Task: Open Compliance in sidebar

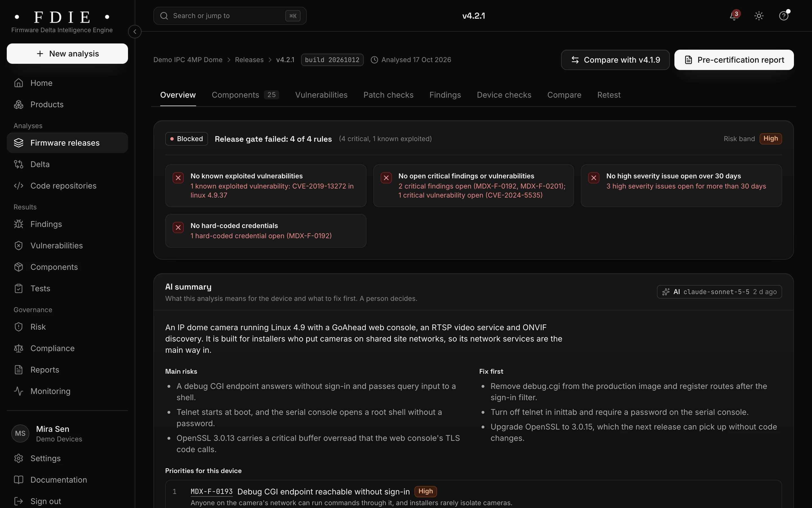Action: click(x=67, y=349)
